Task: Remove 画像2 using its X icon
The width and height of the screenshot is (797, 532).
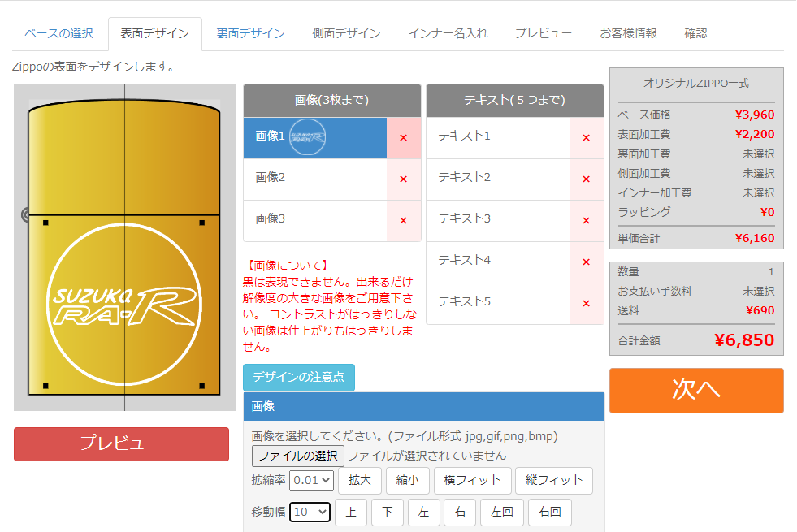Action: point(403,179)
